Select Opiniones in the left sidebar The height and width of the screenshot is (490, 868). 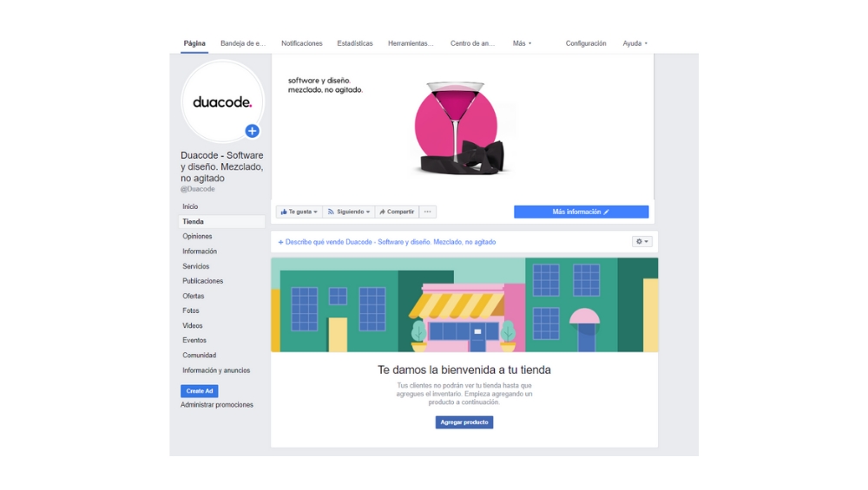(197, 237)
